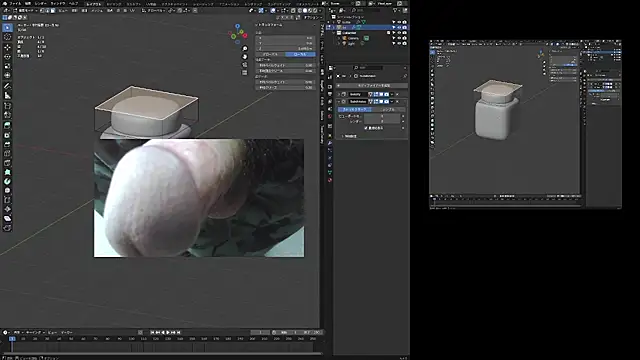
Task: Select Local in Transform panel
Action: click(x=300, y=54)
